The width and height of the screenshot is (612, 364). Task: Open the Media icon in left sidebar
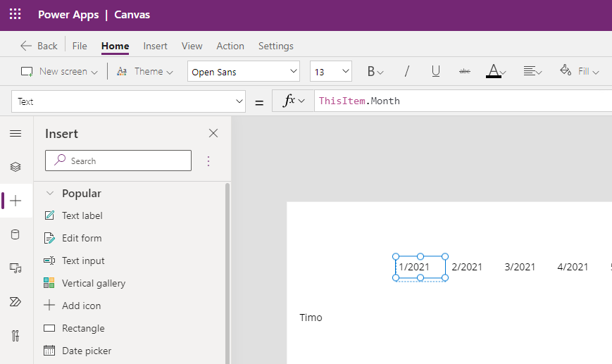[15, 268]
